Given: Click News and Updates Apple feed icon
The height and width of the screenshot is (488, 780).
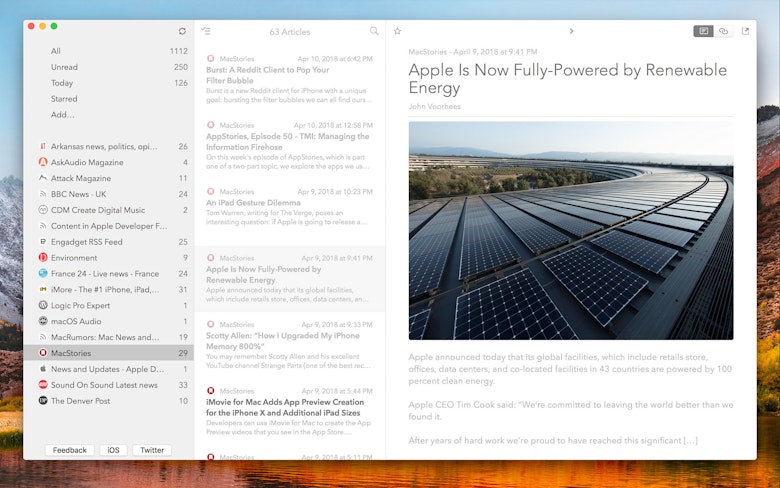Looking at the screenshot, I should click(43, 369).
